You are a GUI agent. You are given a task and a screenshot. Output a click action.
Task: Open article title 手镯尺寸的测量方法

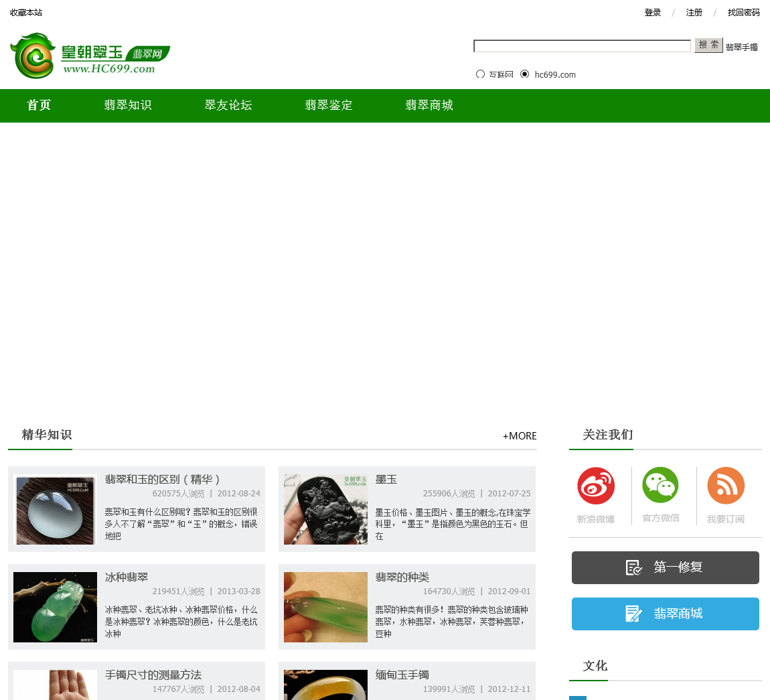click(153, 675)
